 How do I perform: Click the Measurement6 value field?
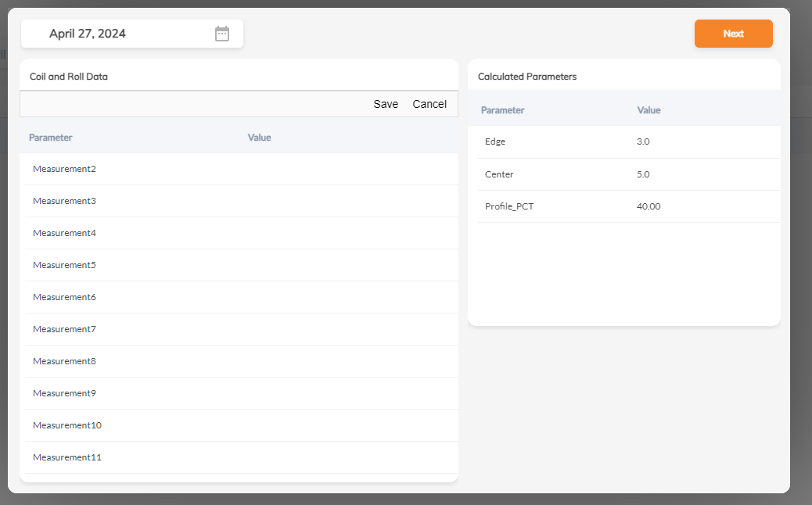tap(313, 297)
